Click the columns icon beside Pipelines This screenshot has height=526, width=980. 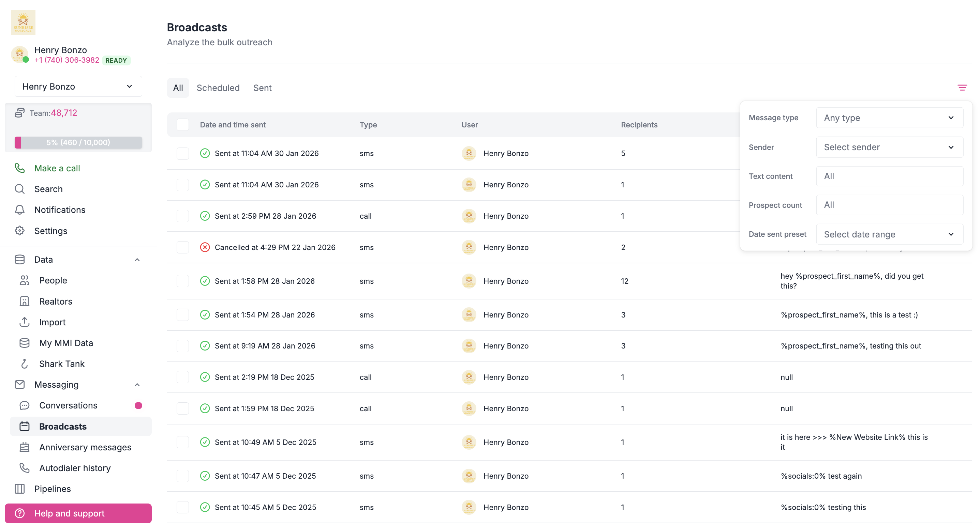coord(19,489)
